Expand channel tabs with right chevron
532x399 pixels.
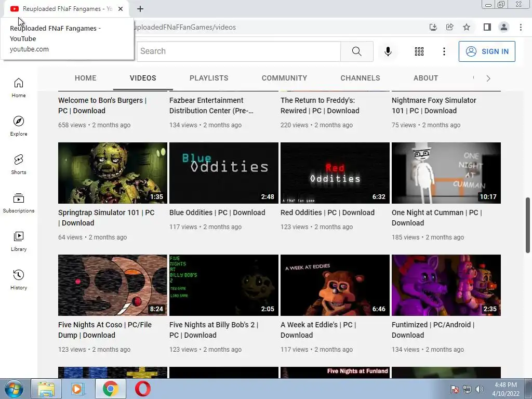click(488, 78)
